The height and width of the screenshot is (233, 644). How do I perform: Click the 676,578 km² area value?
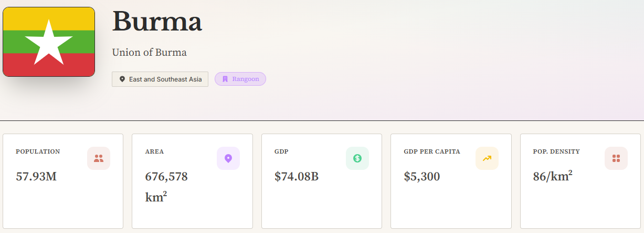tap(166, 187)
